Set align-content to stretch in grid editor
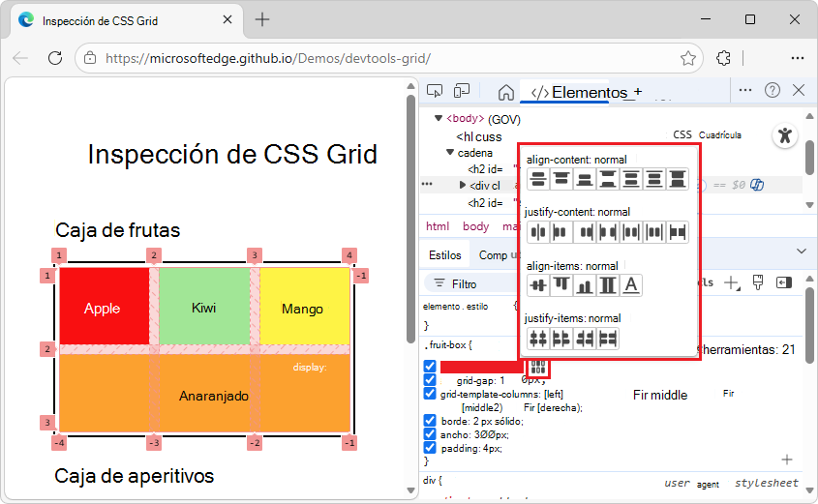The width and height of the screenshot is (818, 504). 677,179
